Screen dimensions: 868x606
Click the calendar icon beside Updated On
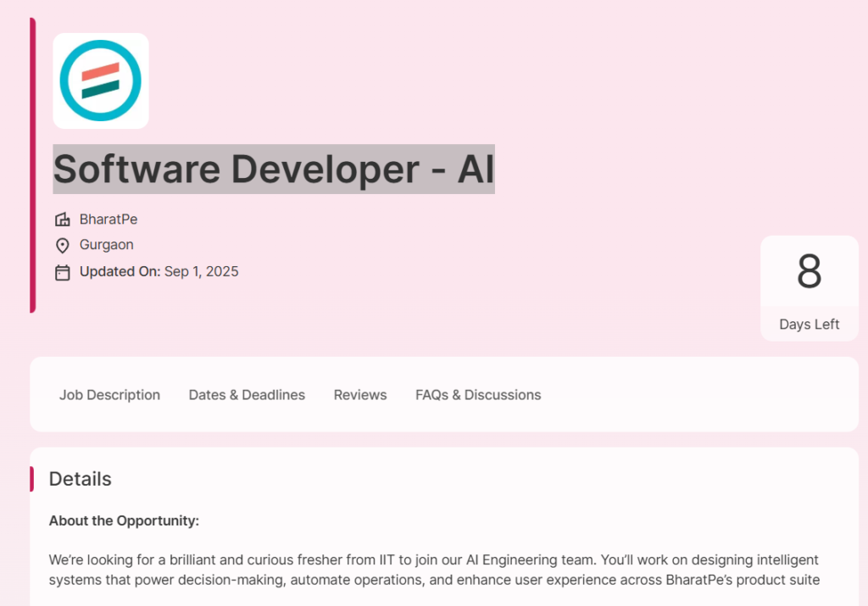[x=63, y=272]
